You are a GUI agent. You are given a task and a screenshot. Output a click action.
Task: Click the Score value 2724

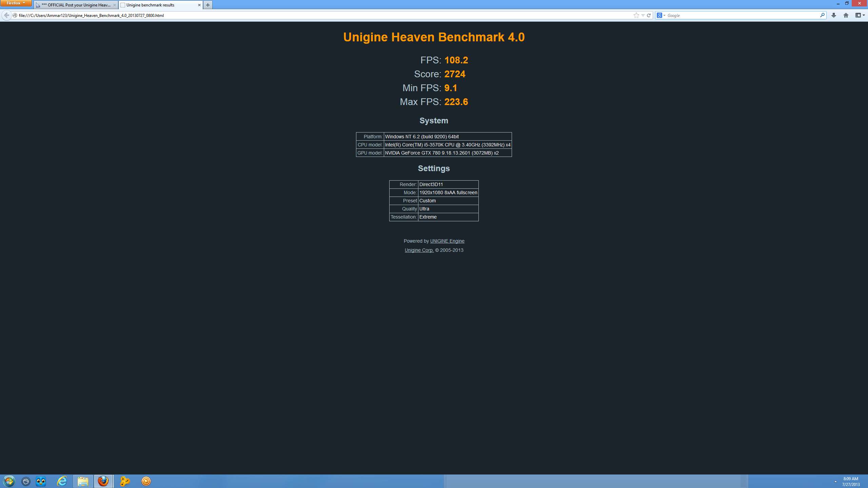455,74
